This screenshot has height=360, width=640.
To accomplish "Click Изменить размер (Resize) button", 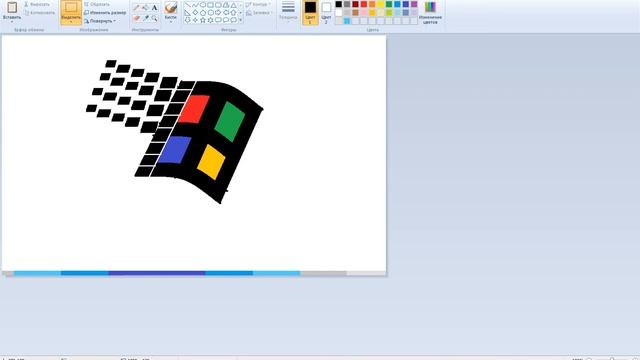I will (x=105, y=13).
